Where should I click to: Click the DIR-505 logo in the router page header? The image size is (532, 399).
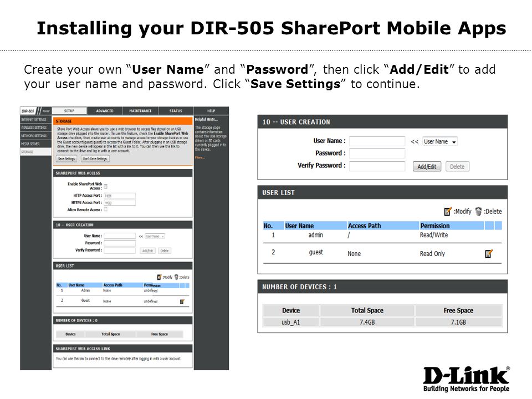pyautogui.click(x=28, y=111)
